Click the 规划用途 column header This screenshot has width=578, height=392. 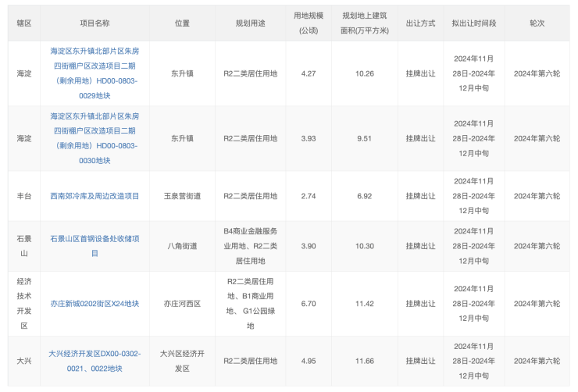click(x=250, y=23)
